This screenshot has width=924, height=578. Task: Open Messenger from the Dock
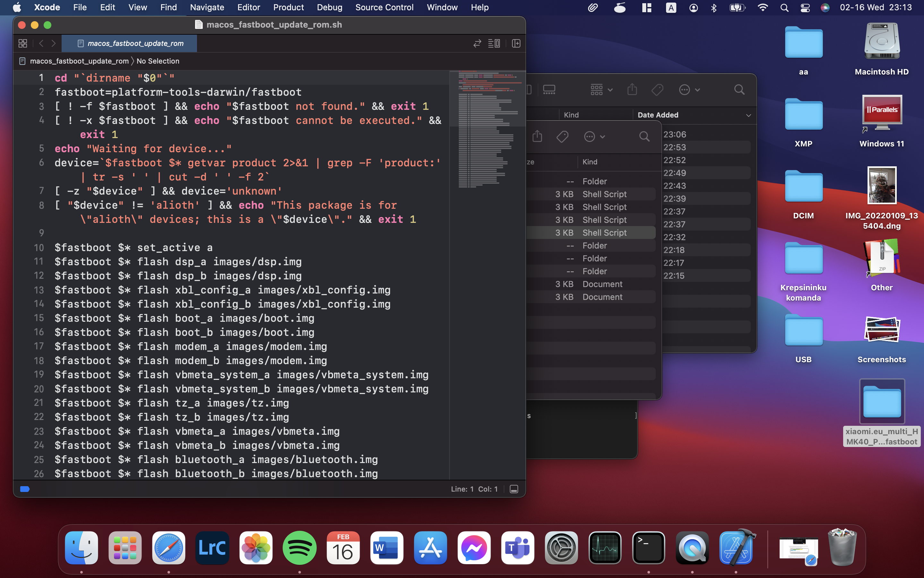pos(474,547)
